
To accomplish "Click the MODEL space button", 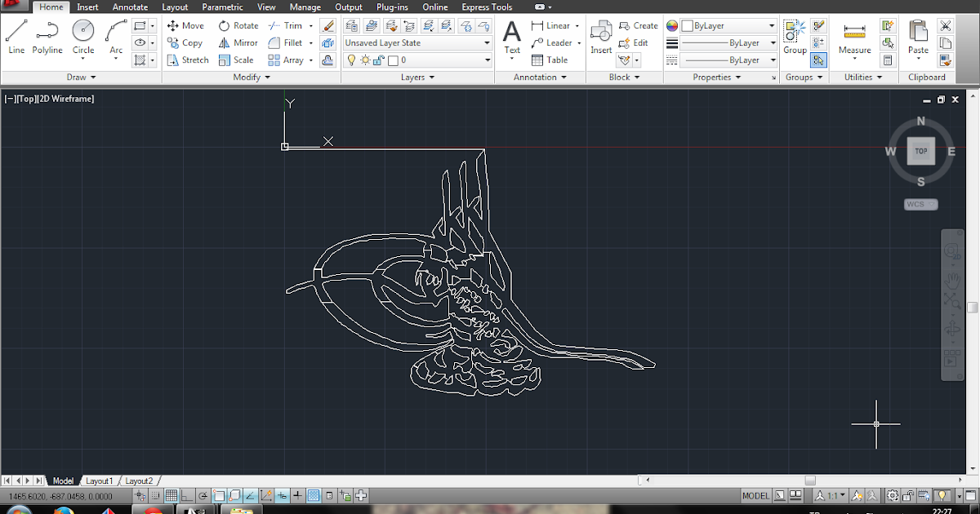I will click(755, 495).
